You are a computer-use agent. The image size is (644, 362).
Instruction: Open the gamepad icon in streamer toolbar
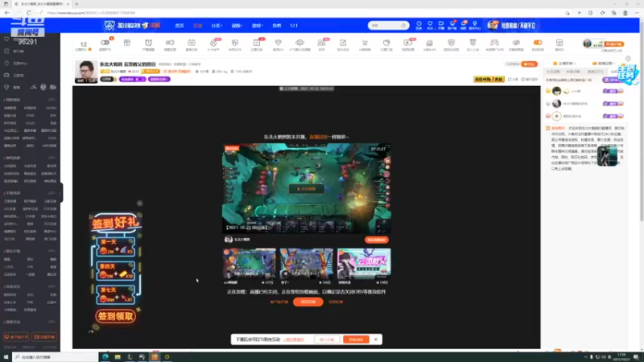pos(494,43)
